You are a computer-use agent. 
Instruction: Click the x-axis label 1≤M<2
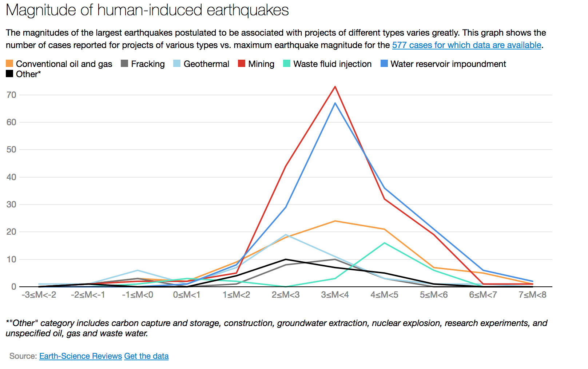[x=236, y=295]
